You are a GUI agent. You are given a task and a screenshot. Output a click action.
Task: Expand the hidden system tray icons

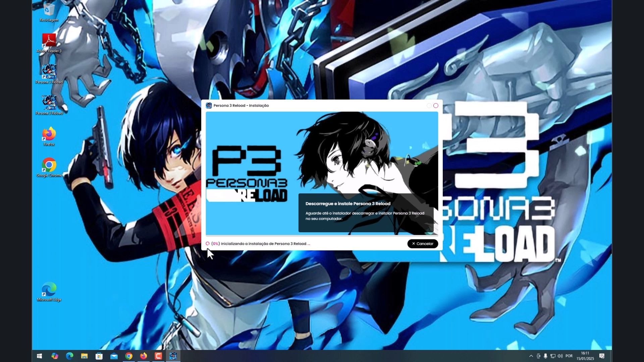tap(531, 356)
